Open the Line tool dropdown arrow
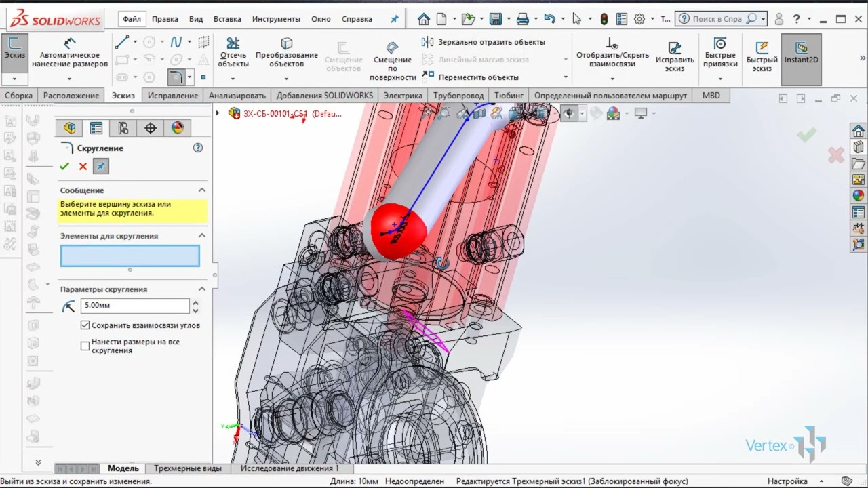The image size is (868, 488). [x=135, y=42]
